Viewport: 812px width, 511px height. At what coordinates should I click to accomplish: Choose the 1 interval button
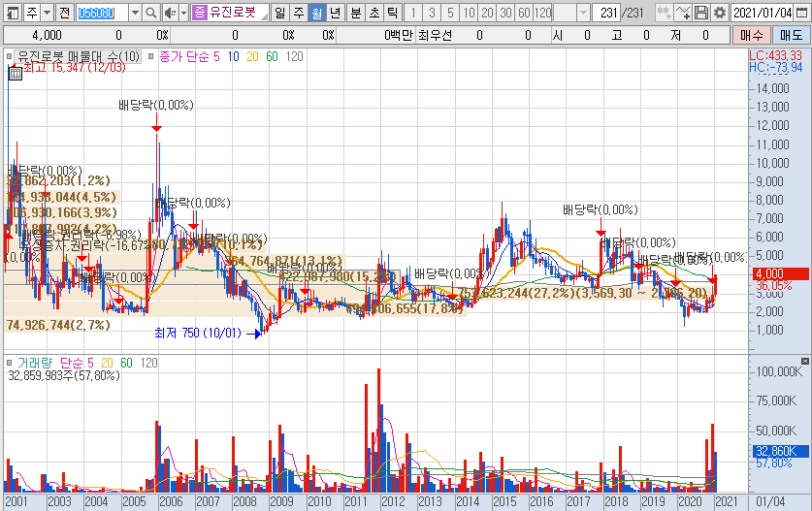coord(413,13)
